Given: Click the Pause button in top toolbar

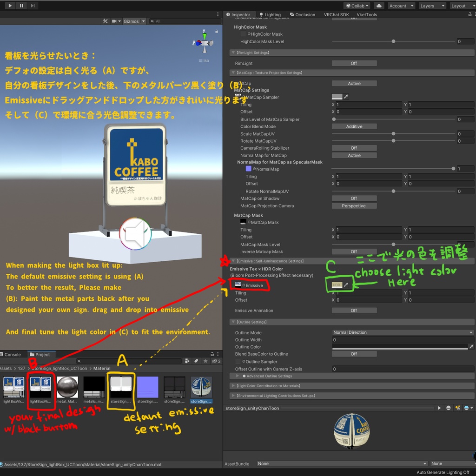Looking at the screenshot, I should click(21, 6).
